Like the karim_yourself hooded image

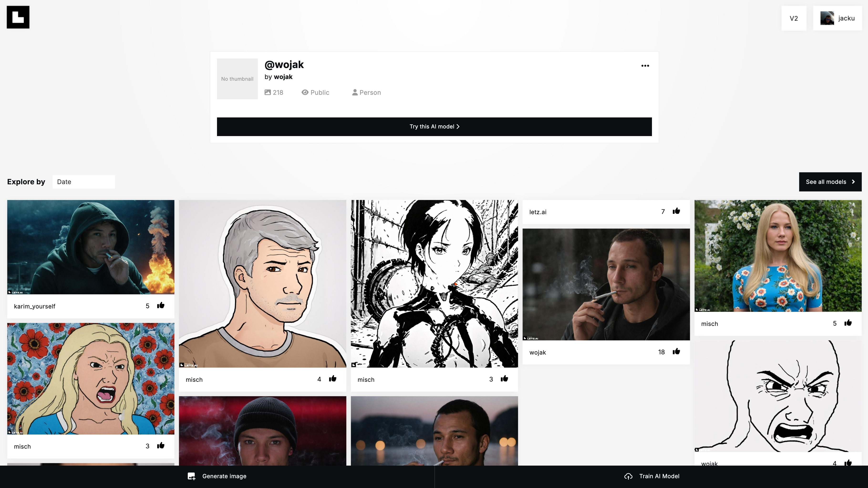(x=161, y=306)
